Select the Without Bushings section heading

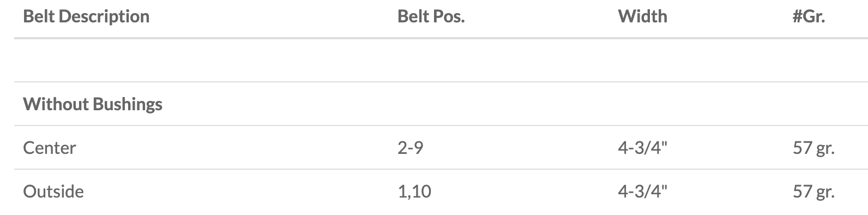93,104
